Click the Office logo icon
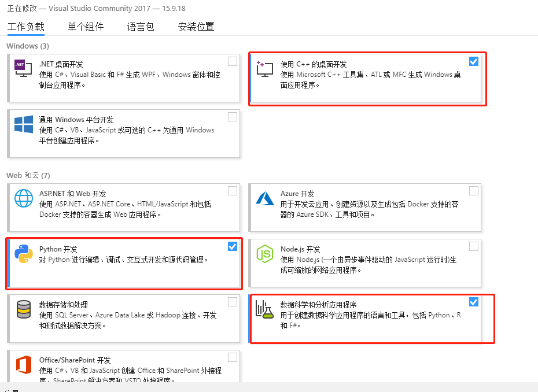The height and width of the screenshot is (392, 538). click(24, 365)
